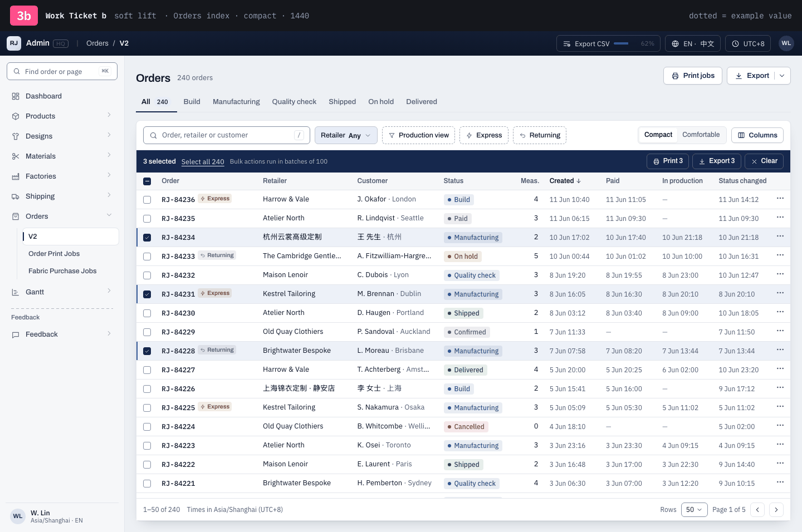The height and width of the screenshot is (532, 802).
Task: Expand the Products sidebar section
Action: pos(109,116)
